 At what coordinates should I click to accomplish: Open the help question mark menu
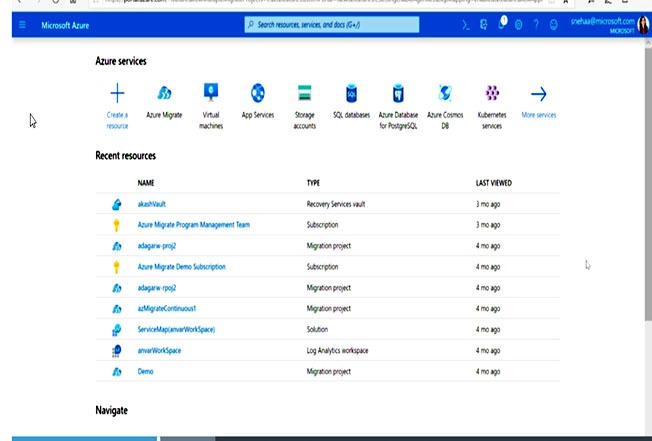pyautogui.click(x=536, y=25)
